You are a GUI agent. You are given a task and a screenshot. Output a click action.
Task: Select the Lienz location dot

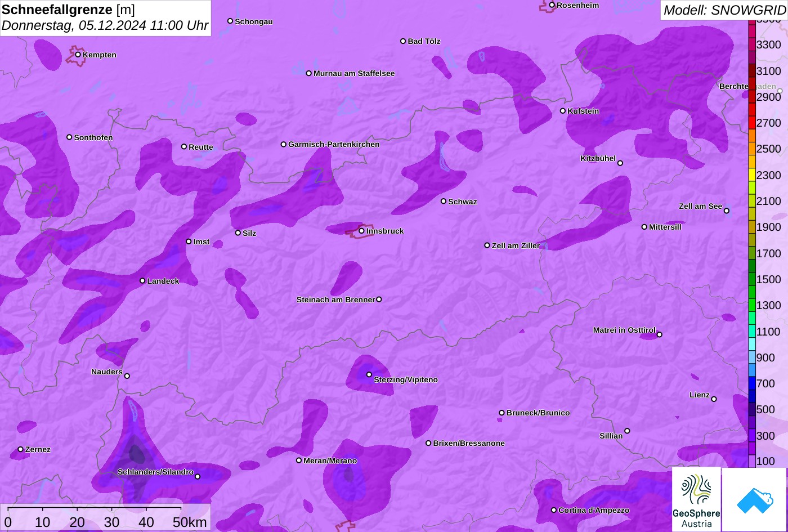pyautogui.click(x=714, y=399)
